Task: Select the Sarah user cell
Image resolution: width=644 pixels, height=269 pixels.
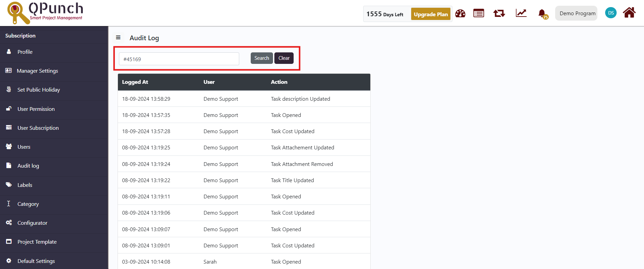Action: tap(210, 262)
